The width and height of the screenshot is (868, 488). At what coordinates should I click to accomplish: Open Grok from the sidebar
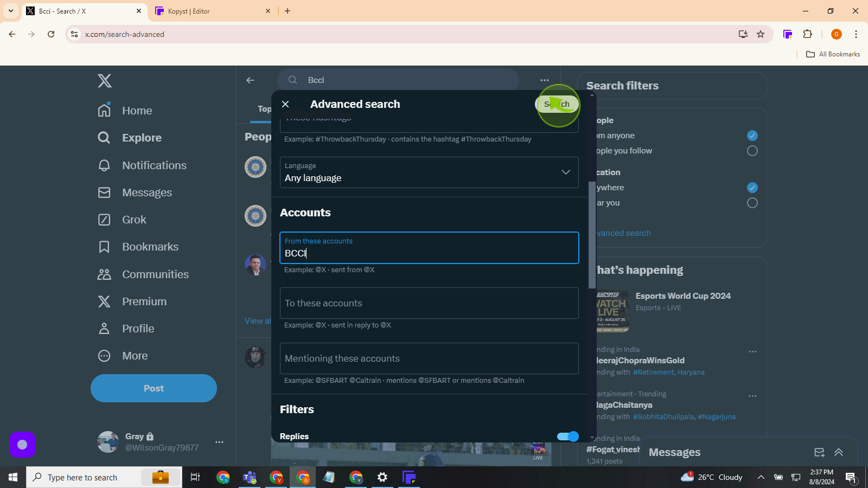tap(122, 220)
